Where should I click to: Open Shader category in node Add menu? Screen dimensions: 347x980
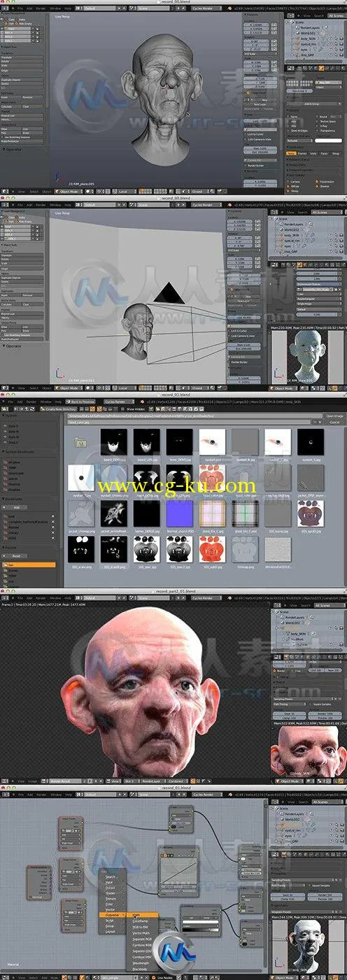click(x=114, y=893)
